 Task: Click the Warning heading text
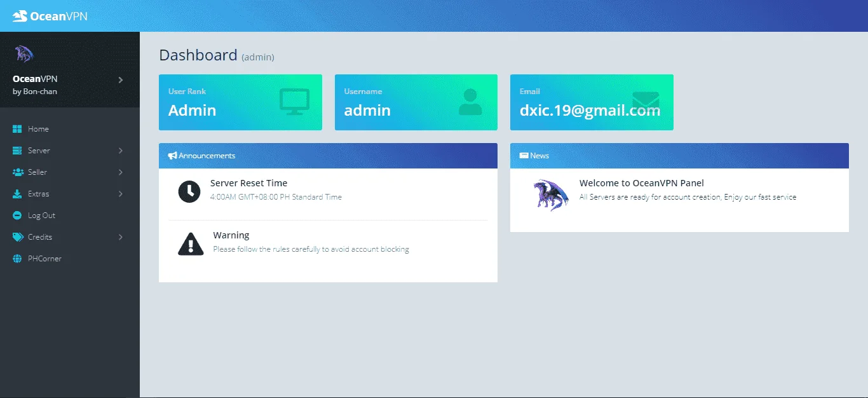tap(231, 235)
